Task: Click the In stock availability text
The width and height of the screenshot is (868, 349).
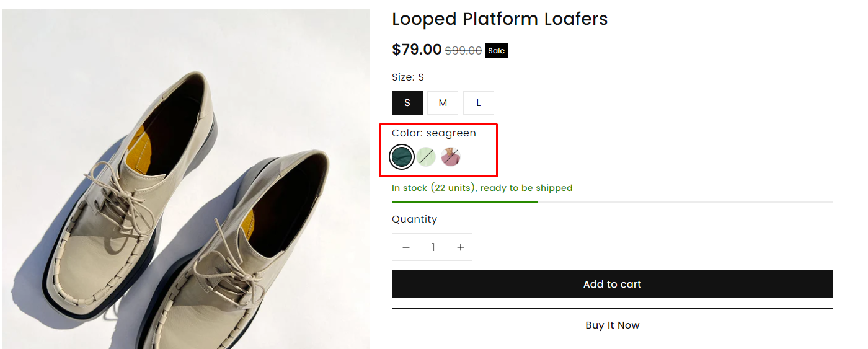Action: click(482, 188)
